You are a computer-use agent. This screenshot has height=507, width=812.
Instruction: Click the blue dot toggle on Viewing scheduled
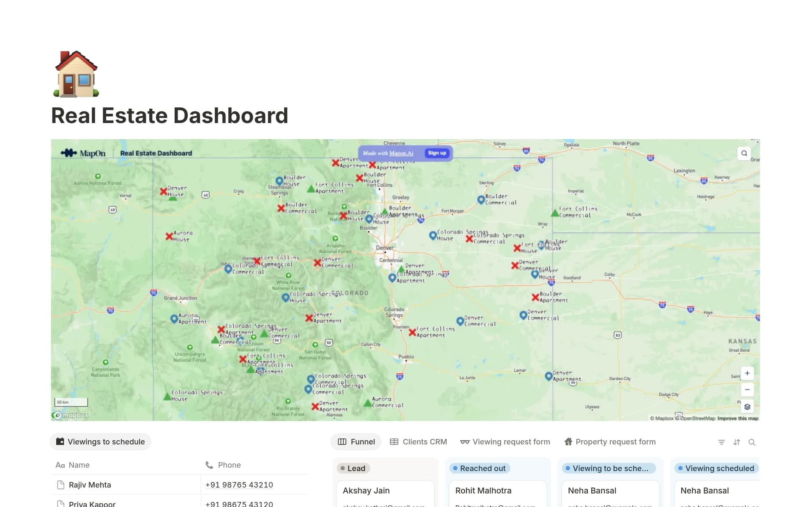[x=681, y=468]
